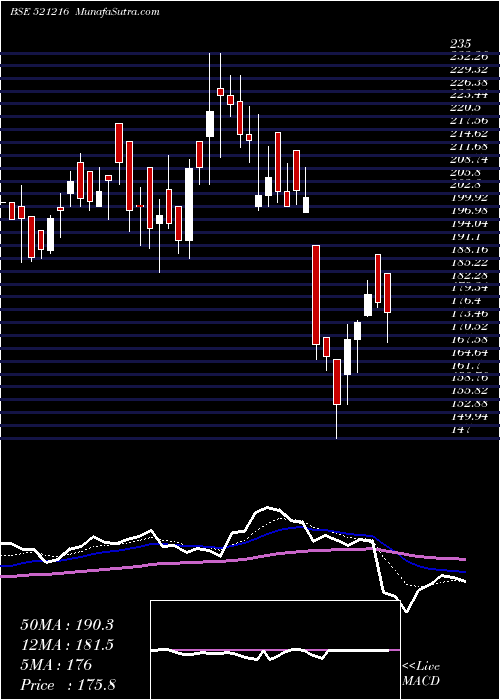Click the 182.28 price level label

pos(469,275)
